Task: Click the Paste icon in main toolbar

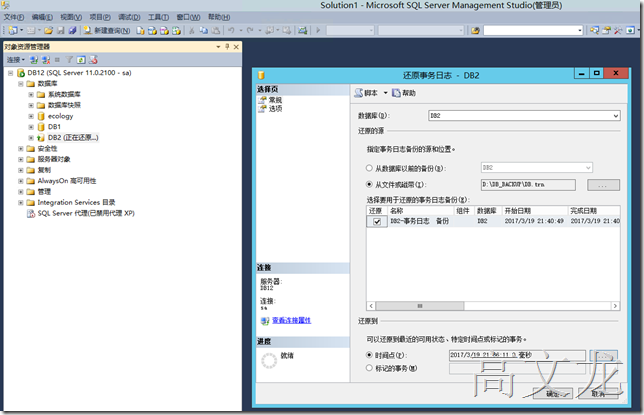Action: pos(216,30)
